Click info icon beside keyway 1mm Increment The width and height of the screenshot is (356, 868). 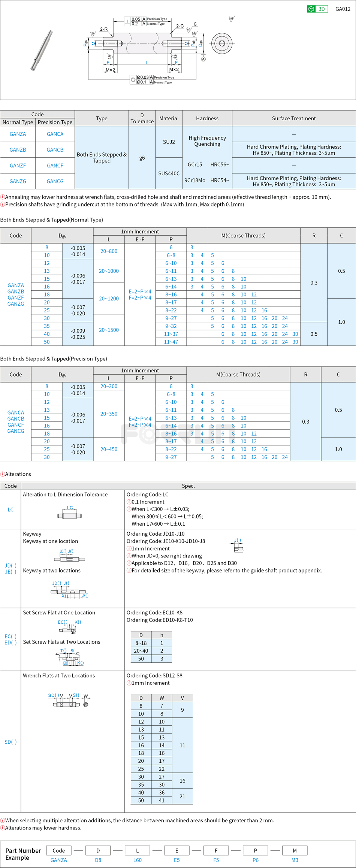[x=129, y=548]
